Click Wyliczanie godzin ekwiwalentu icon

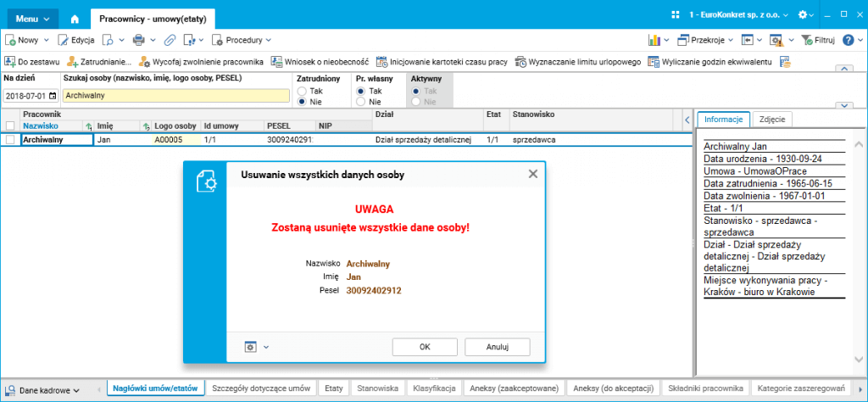tap(654, 61)
